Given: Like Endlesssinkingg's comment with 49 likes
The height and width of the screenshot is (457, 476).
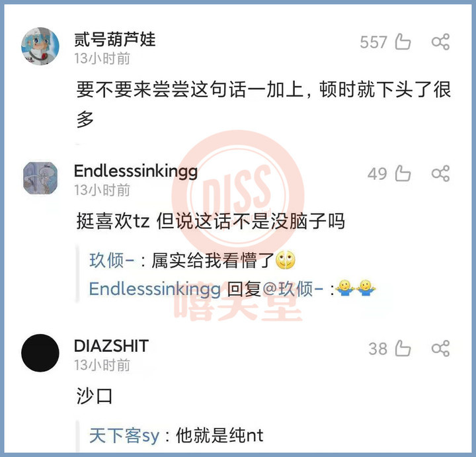Looking at the screenshot, I should (403, 173).
